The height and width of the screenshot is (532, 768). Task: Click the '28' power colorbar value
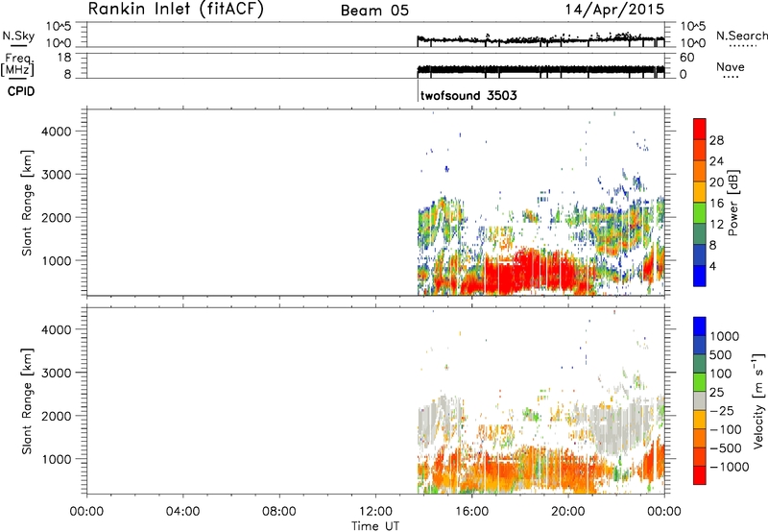[716, 140]
